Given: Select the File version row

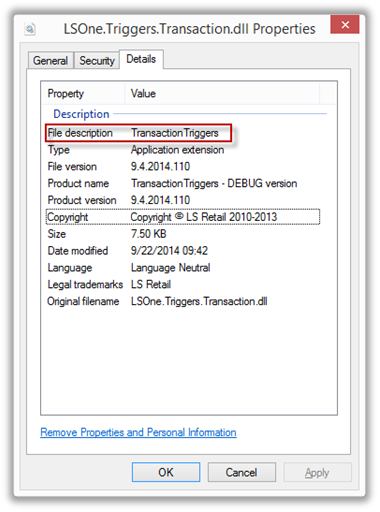Looking at the screenshot, I should coord(183,167).
